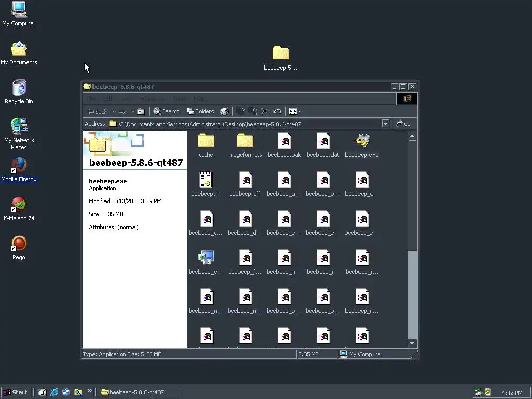Select the beebeep_e... file with monitor icon
This screenshot has height=399, width=532.
tap(206, 262)
